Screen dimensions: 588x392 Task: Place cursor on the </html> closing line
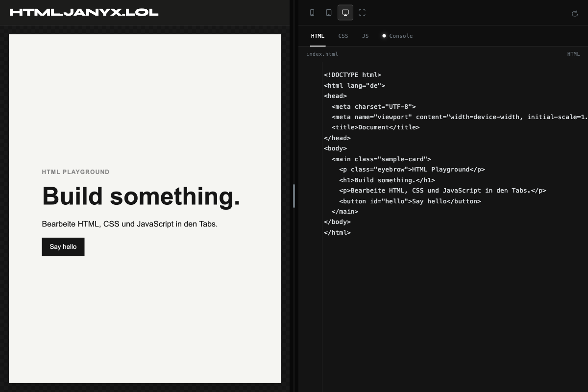coord(337,233)
